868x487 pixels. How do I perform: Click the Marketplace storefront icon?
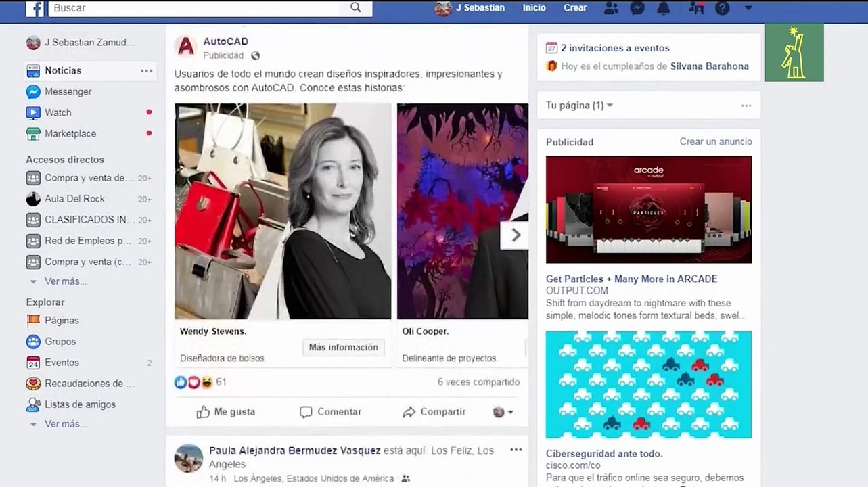tap(33, 133)
